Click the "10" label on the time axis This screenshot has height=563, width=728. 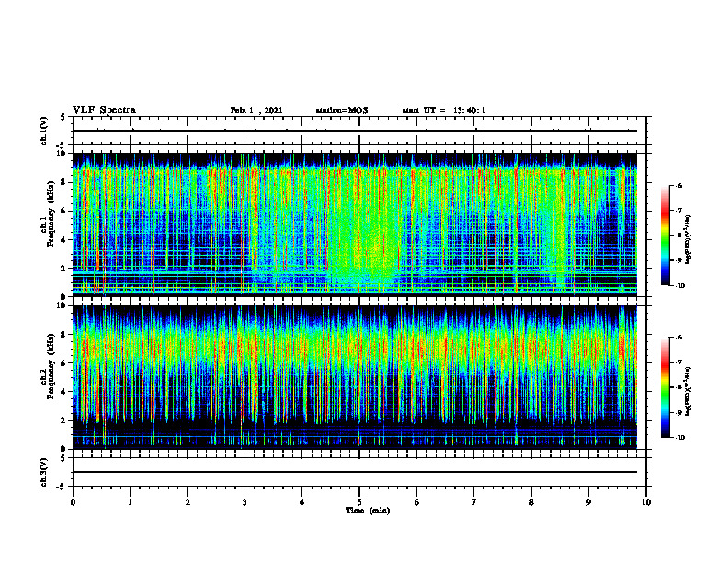pos(646,502)
